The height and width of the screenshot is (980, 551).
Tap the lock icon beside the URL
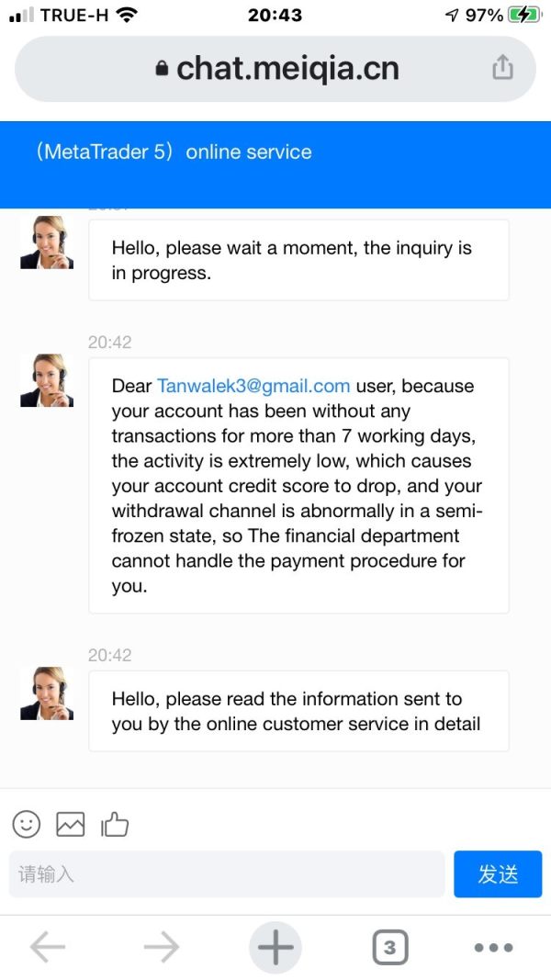[x=163, y=69]
